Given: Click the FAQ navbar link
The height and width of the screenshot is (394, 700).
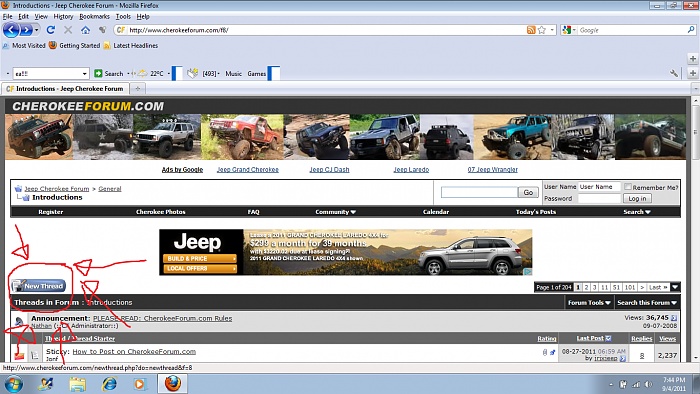Looking at the screenshot, I should click(x=253, y=212).
